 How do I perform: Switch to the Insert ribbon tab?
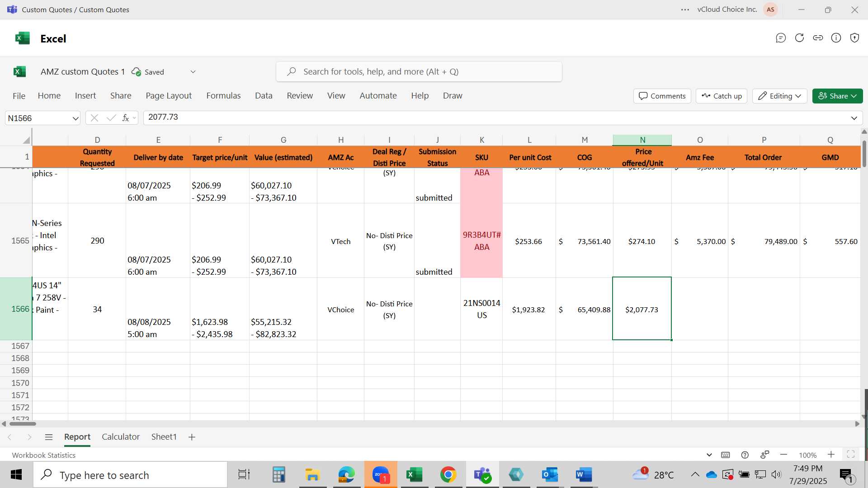tap(85, 96)
